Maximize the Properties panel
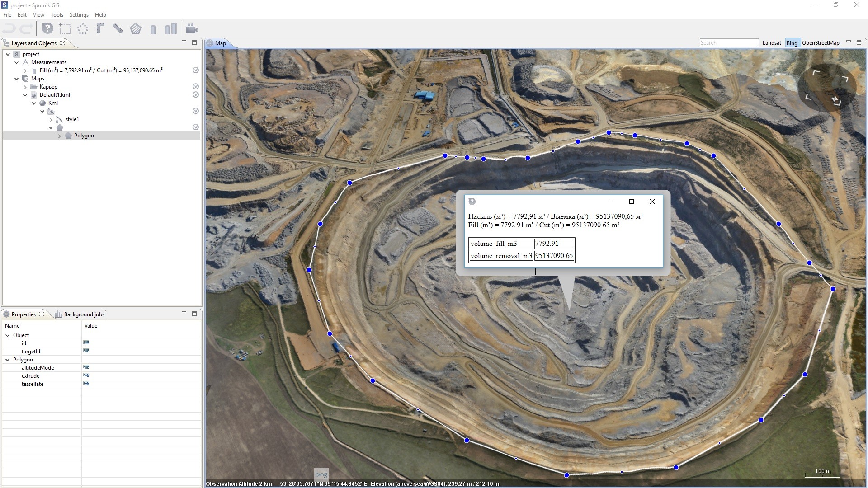This screenshot has width=868, height=488. (194, 313)
